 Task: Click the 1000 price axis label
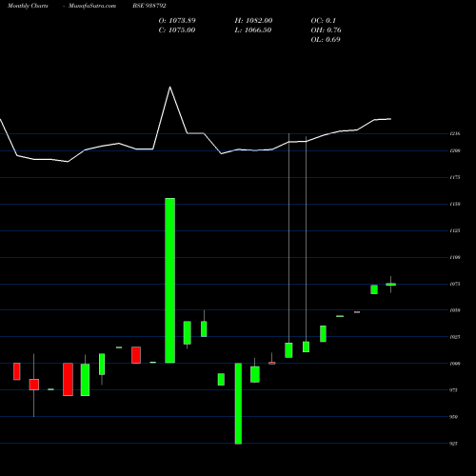pos(455,364)
